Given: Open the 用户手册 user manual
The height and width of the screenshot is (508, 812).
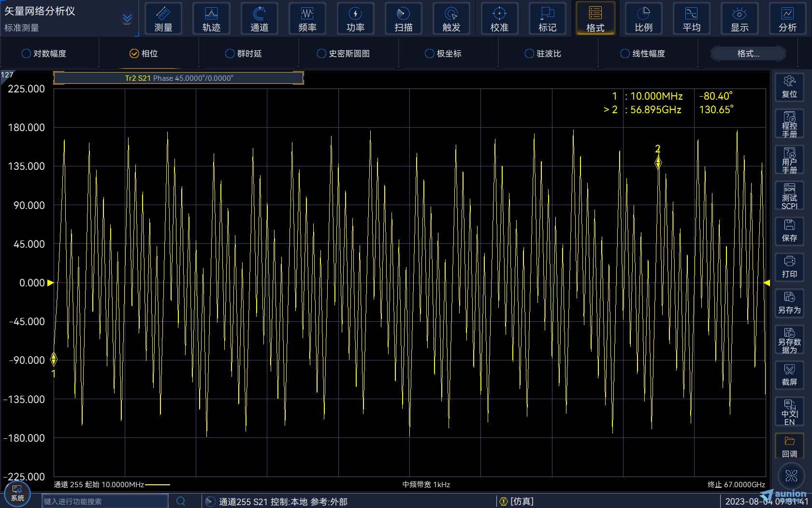Looking at the screenshot, I should pos(789,160).
